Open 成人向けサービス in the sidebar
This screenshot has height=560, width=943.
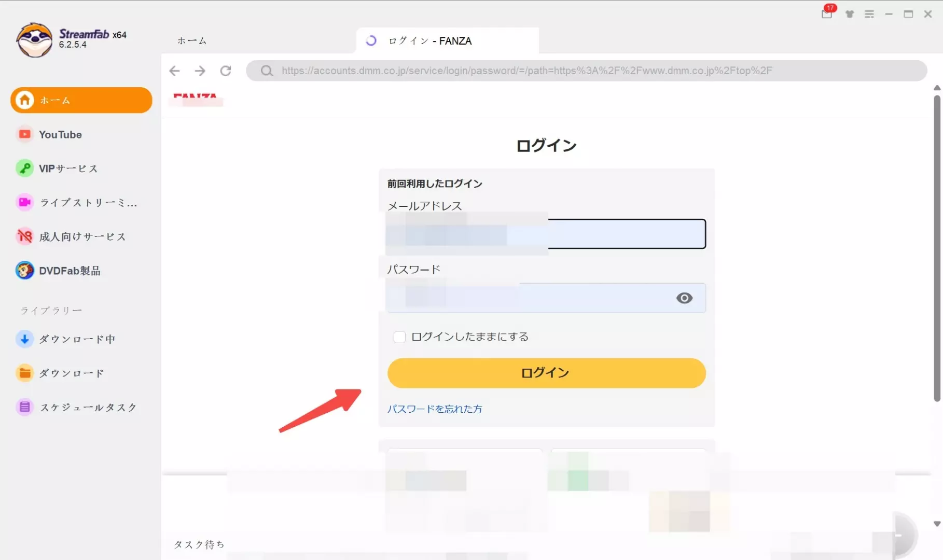pos(82,237)
